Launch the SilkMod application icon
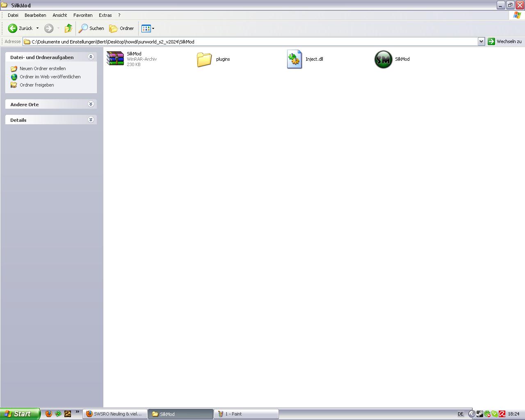Viewport: 525px width, 420px height. [383, 59]
